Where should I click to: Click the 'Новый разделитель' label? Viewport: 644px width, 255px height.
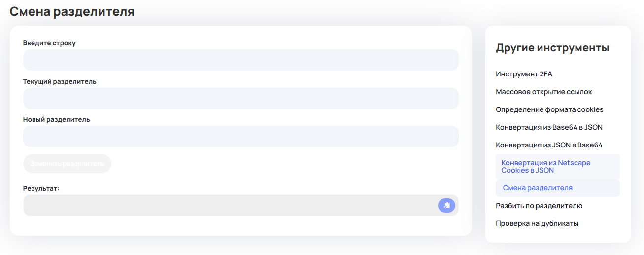pos(56,119)
